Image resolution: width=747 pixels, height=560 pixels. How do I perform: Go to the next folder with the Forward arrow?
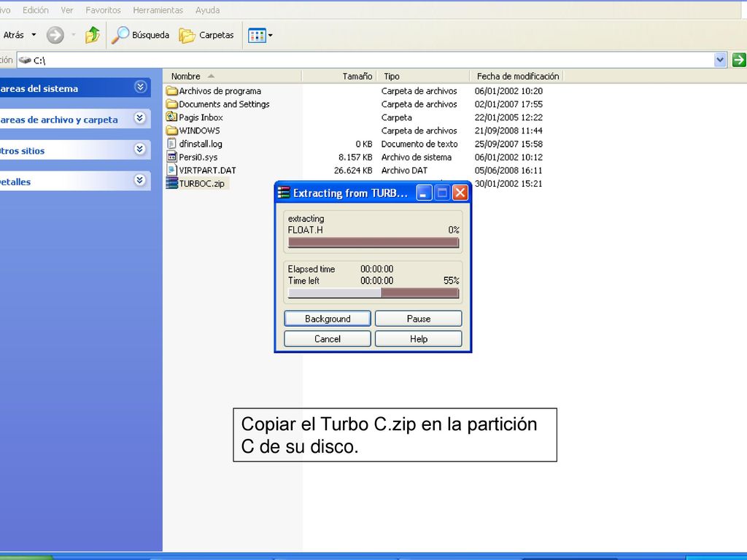55,35
